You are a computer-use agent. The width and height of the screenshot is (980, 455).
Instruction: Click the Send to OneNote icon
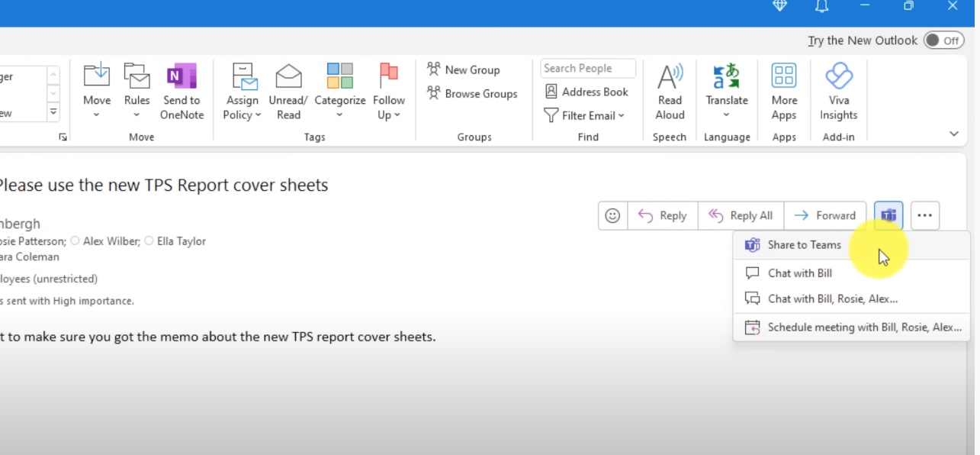coord(181,77)
